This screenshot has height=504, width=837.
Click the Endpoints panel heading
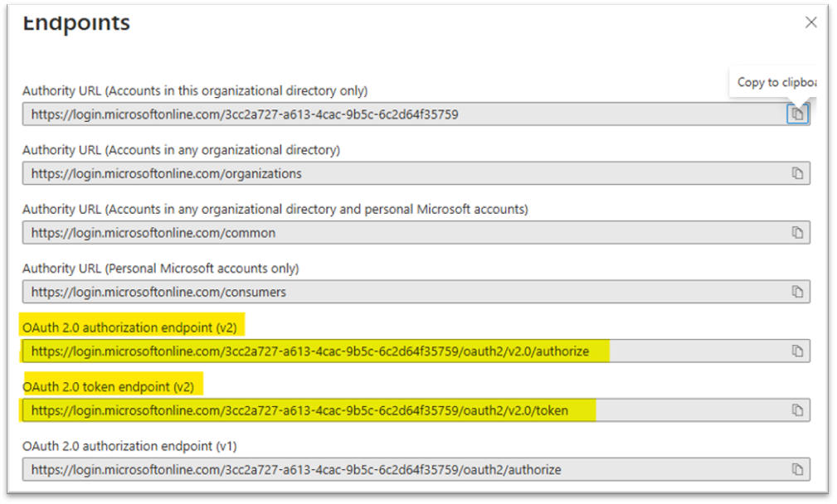click(76, 22)
